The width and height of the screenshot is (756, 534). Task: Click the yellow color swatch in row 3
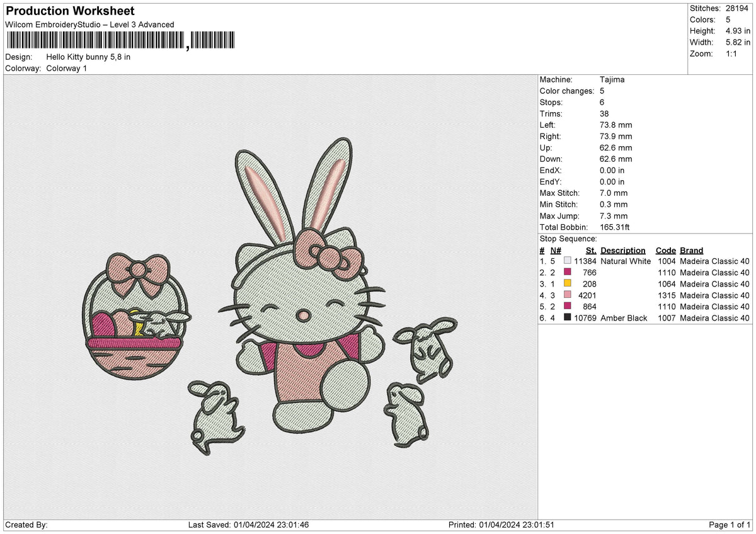pos(568,284)
